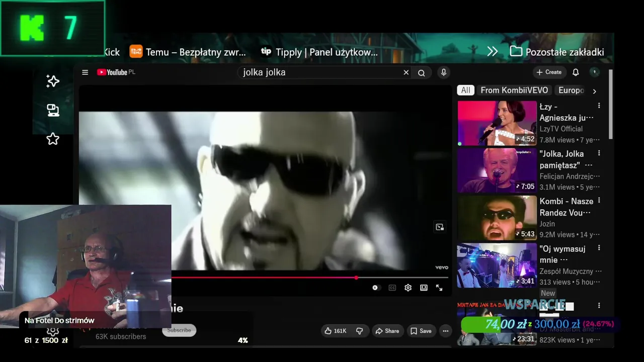Open the player settings gear
The image size is (644, 362).
tap(408, 288)
